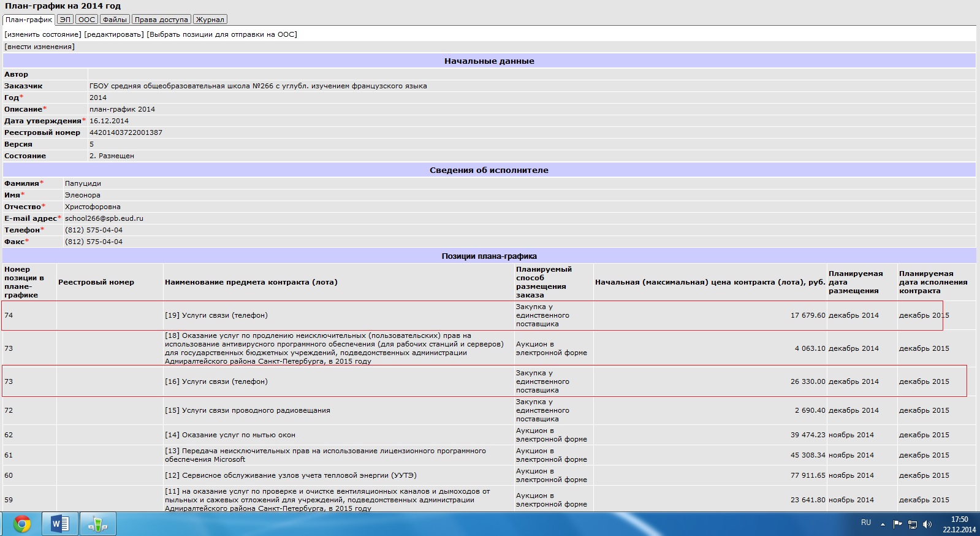
Task: Switch to the Журнал tab
Action: click(210, 20)
